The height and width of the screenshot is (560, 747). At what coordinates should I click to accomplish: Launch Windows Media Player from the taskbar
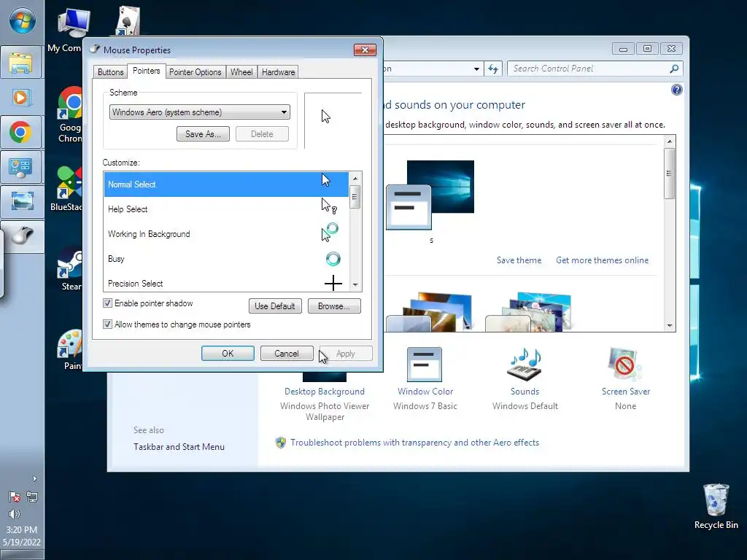click(21, 98)
